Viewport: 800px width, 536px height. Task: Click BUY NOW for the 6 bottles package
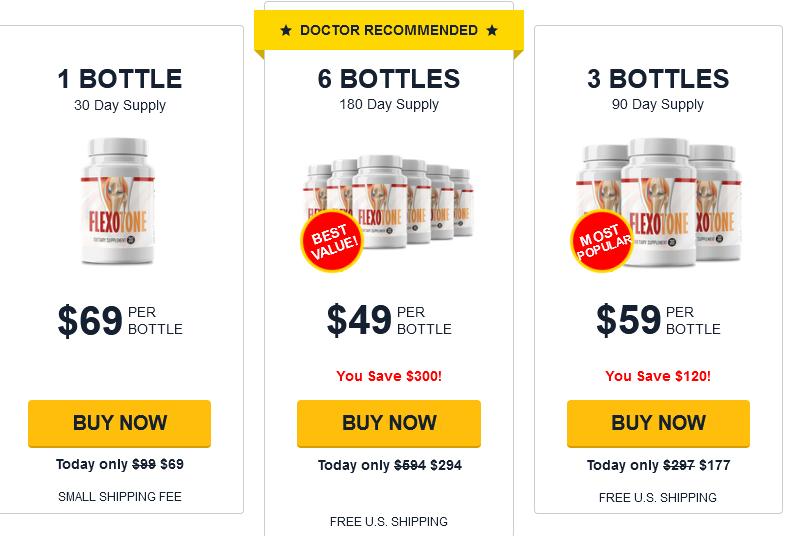click(389, 423)
